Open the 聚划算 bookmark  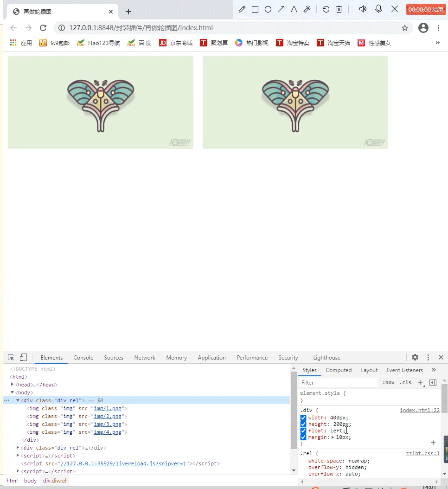[x=214, y=43]
